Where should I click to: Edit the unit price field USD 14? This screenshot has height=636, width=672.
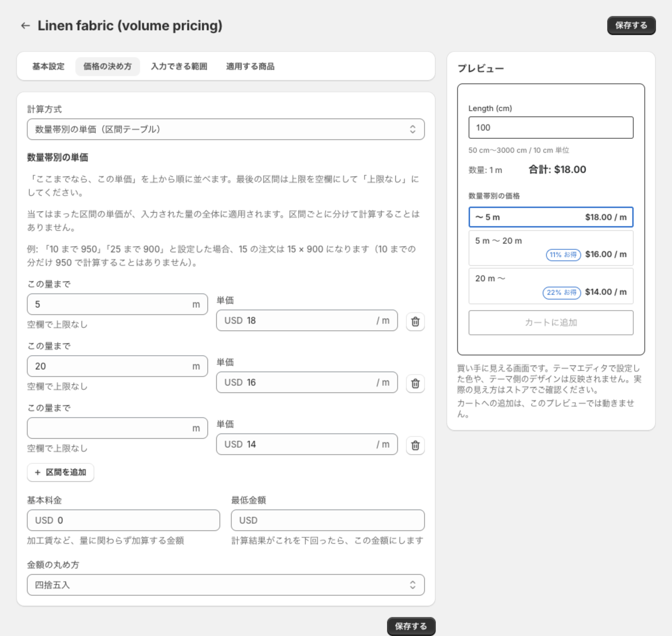(307, 444)
